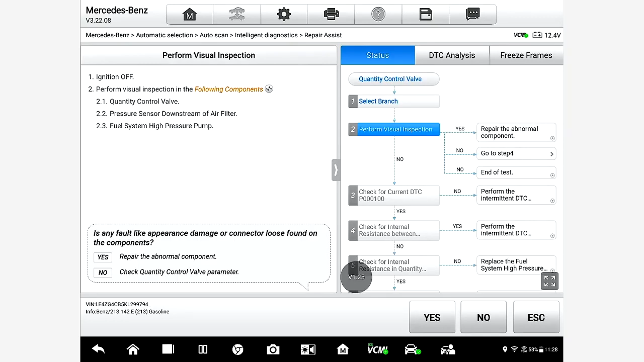
Task: Open the Home (M) toolbar icon
Action: (x=190, y=15)
